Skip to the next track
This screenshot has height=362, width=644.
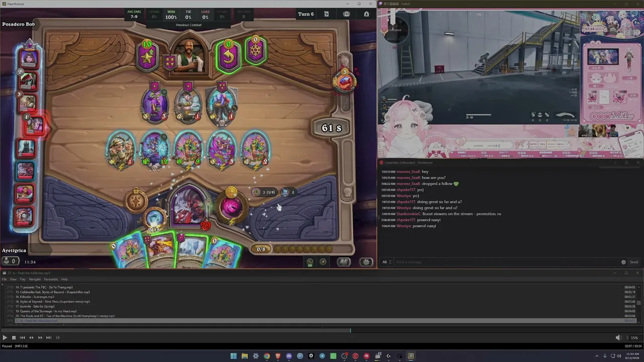click(x=49, y=338)
